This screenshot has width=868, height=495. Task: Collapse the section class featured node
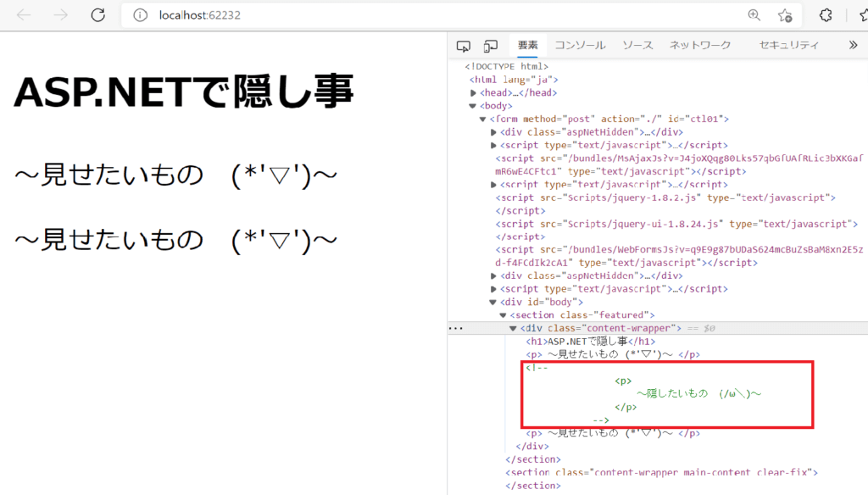coord(504,315)
